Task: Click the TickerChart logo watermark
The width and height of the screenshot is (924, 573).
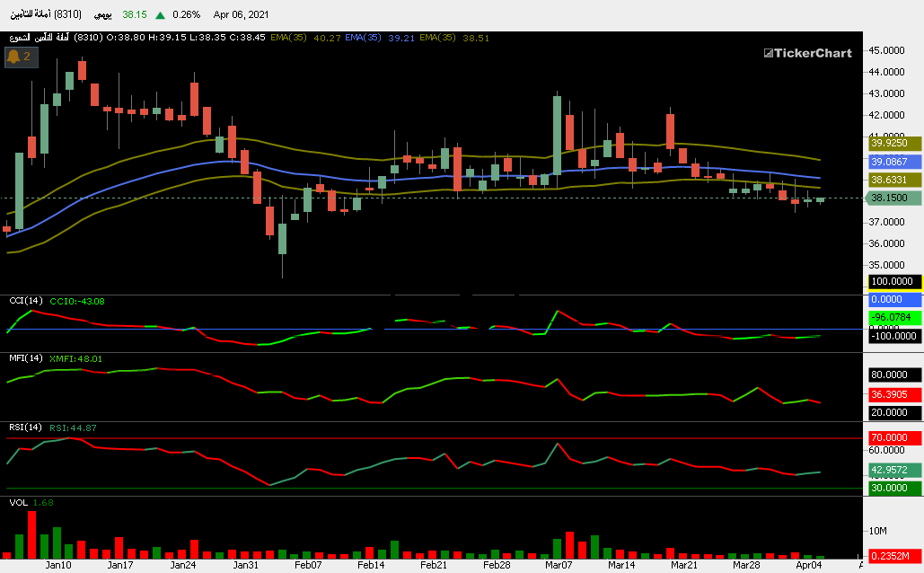Action: 807,53
